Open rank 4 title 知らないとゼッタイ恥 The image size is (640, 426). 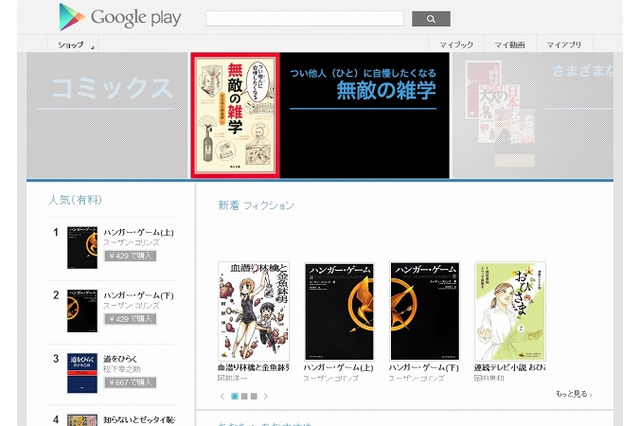tap(139, 419)
